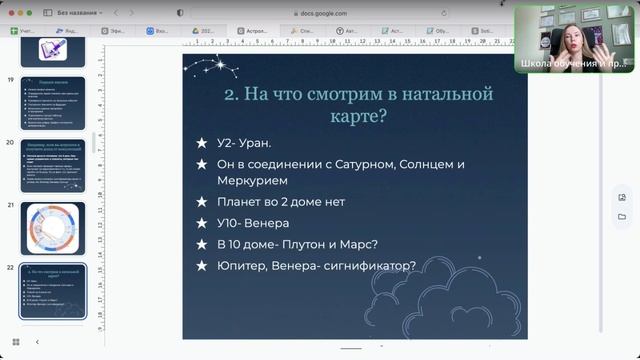Click the bullet 'У10- Венера'
The image size is (640, 360).
tap(253, 223)
